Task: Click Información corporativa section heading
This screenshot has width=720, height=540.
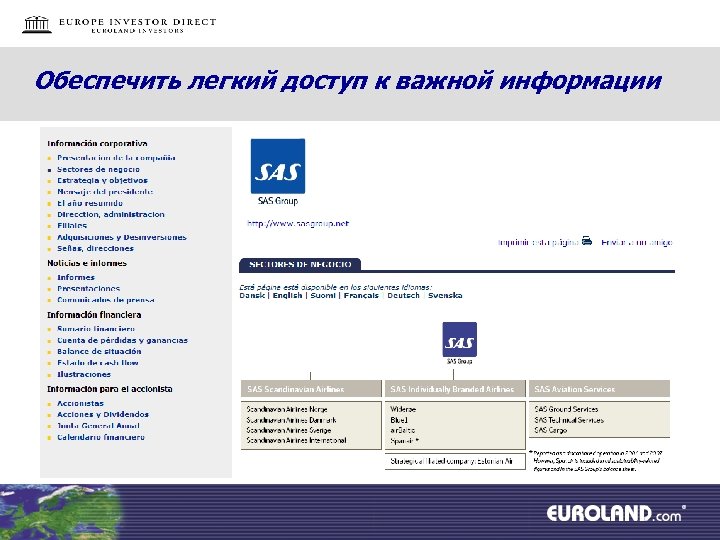Action: tap(97, 143)
